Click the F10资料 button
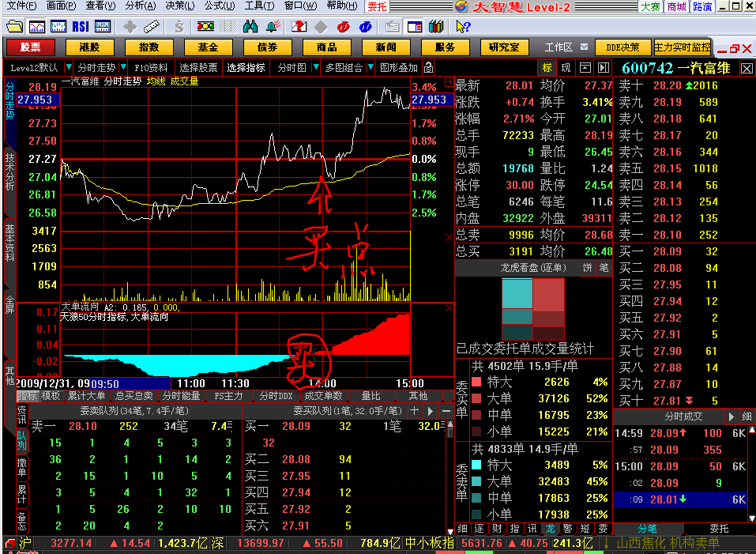 coord(151,67)
